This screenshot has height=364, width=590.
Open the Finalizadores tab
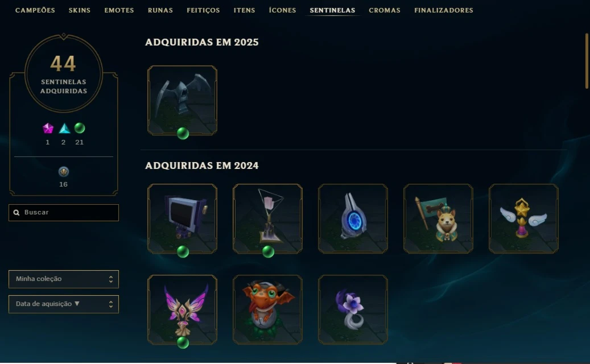444,10
